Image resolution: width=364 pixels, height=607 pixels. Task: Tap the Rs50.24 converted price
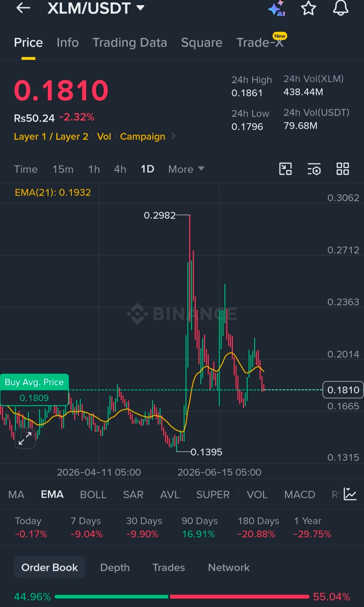34,118
